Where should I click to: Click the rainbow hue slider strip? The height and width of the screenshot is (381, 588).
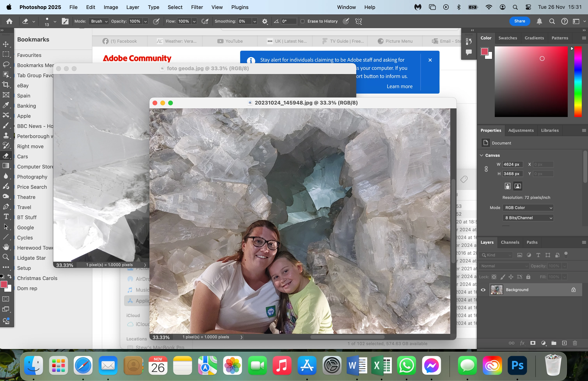click(578, 82)
